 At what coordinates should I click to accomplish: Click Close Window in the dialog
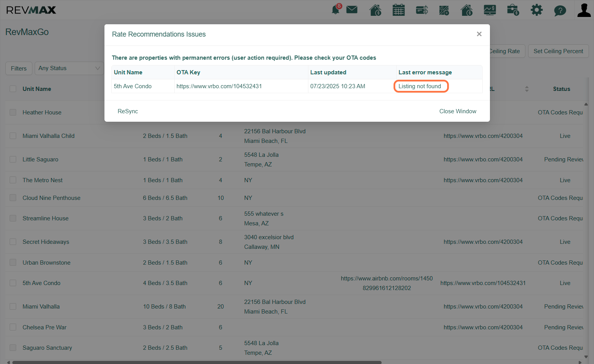(458, 111)
